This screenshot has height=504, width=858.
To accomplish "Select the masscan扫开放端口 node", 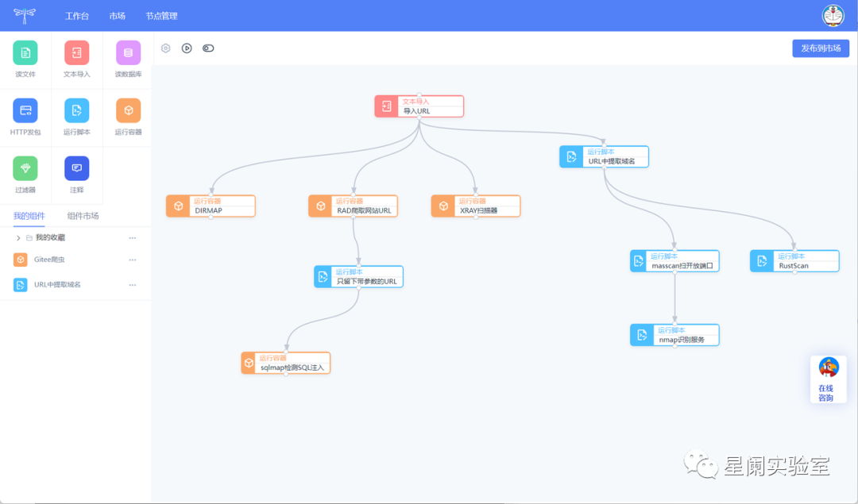I will click(674, 261).
